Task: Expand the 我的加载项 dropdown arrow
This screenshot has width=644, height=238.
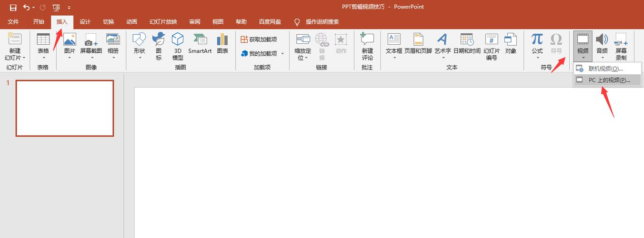Action: click(282, 54)
